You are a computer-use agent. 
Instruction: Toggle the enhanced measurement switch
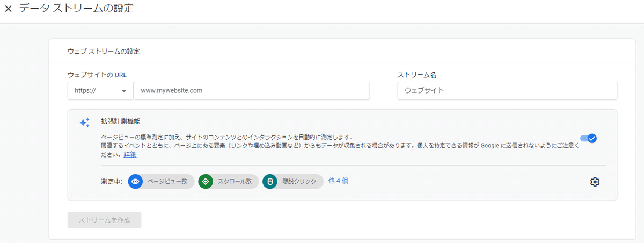(589, 138)
